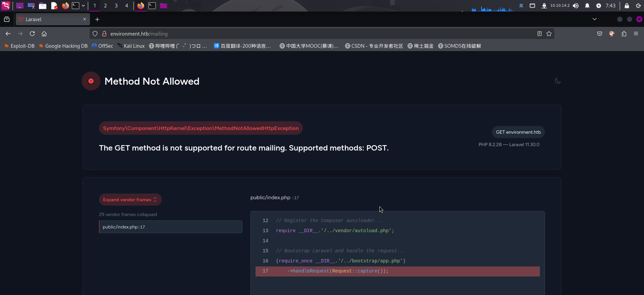Open the notifications bell in the tray
The image size is (644, 295).
coord(587,6)
